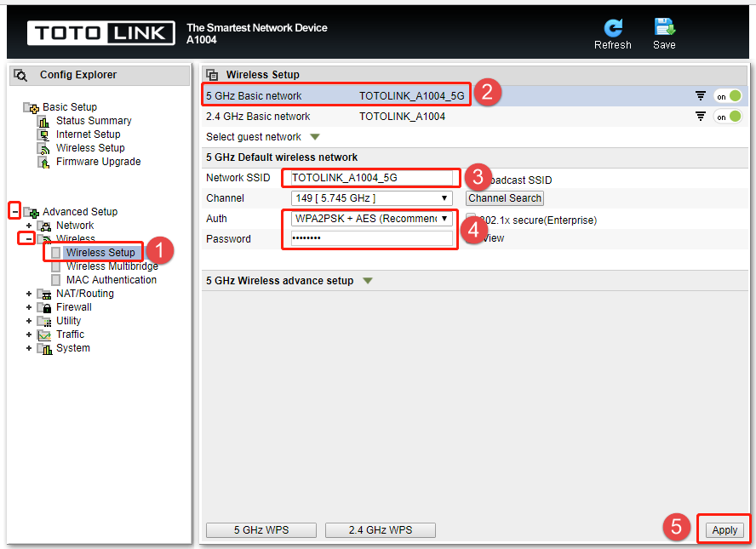Select the 5 GHz Basic network label
The width and height of the screenshot is (756, 549).
click(x=254, y=96)
